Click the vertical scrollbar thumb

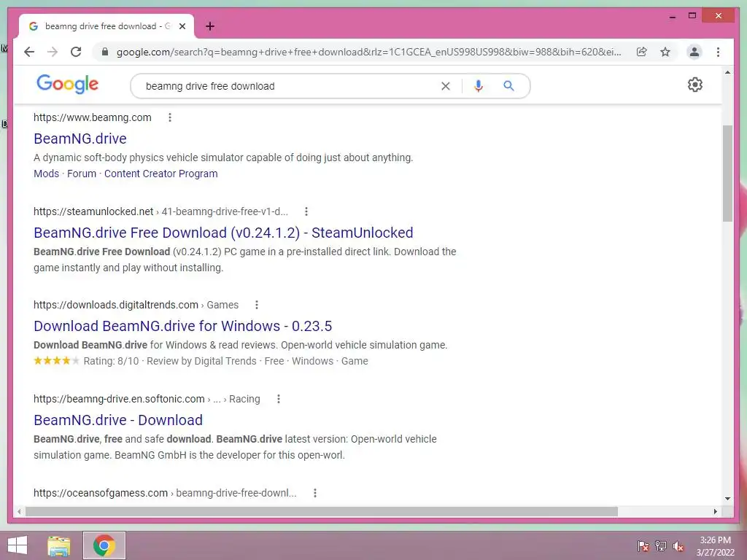pyautogui.click(x=727, y=173)
